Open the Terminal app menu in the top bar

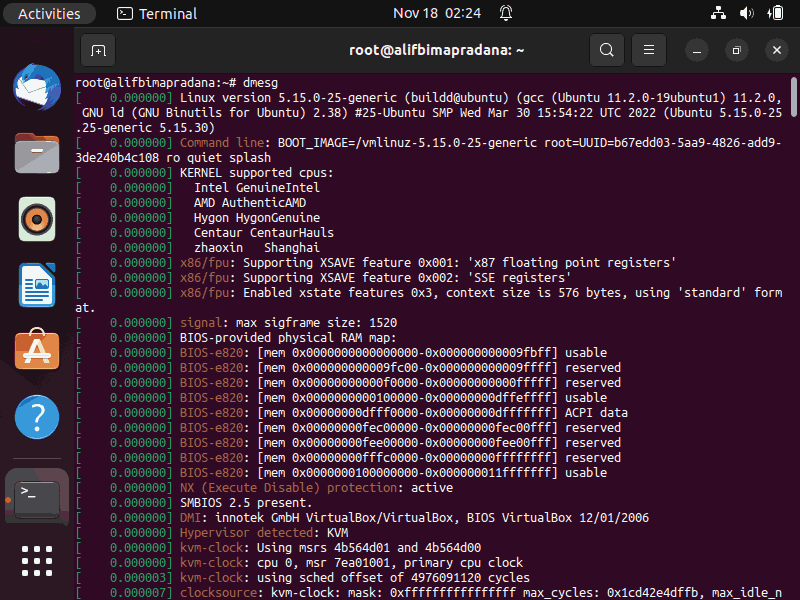point(157,13)
